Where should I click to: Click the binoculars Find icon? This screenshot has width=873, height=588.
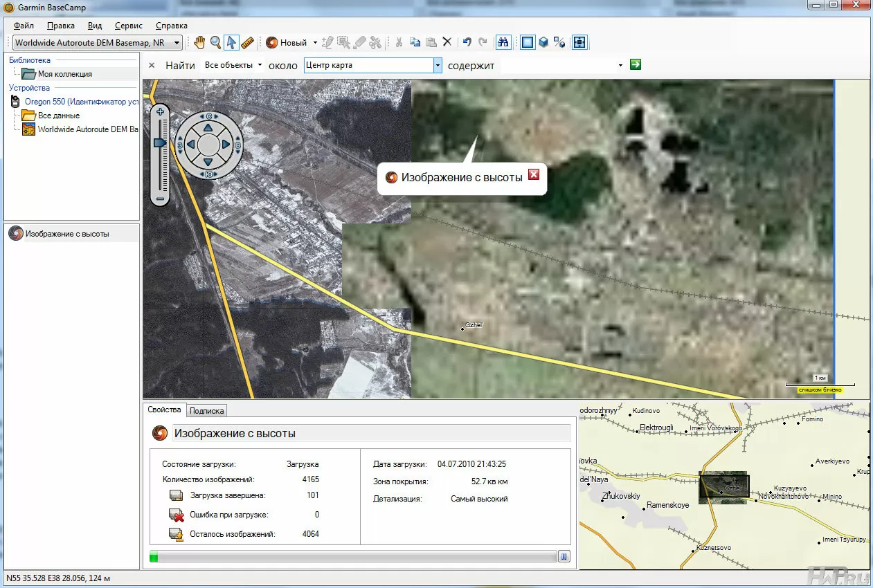click(503, 43)
